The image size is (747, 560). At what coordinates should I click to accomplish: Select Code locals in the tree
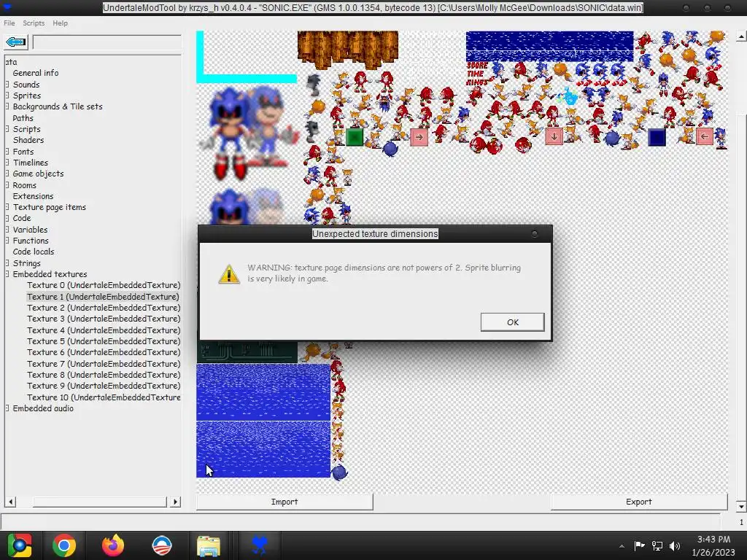34,252
